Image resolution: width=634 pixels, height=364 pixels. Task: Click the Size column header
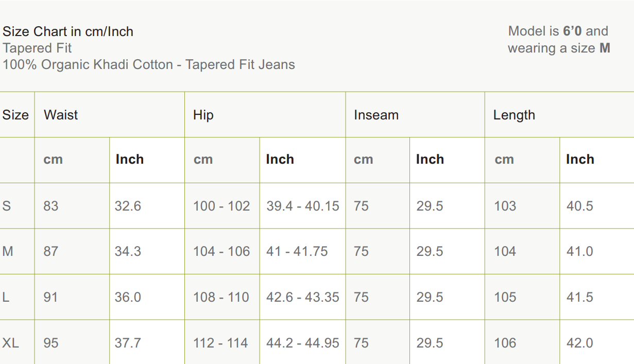[15, 115]
